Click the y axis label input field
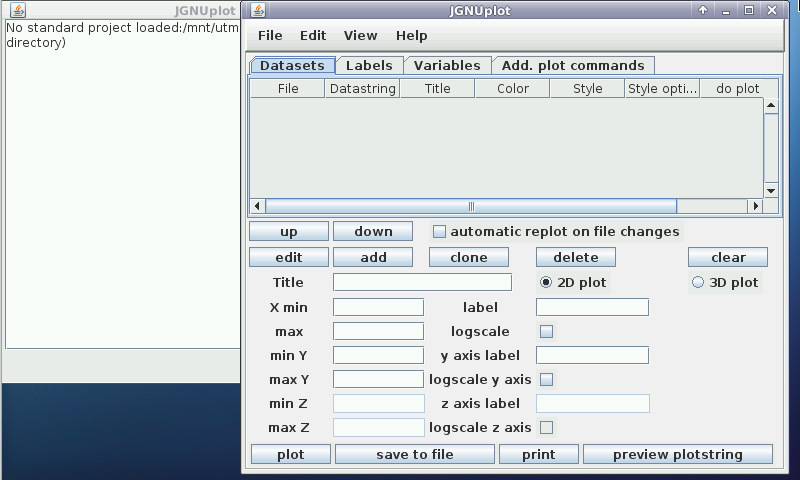This screenshot has width=800, height=480. click(592, 355)
